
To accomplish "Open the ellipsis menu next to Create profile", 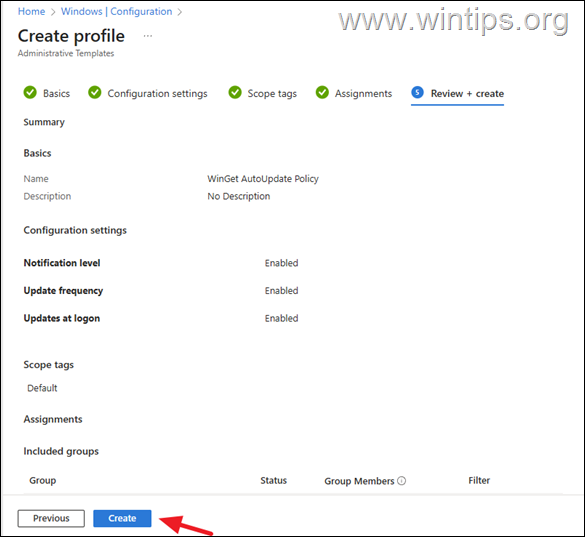I will coord(148,36).
